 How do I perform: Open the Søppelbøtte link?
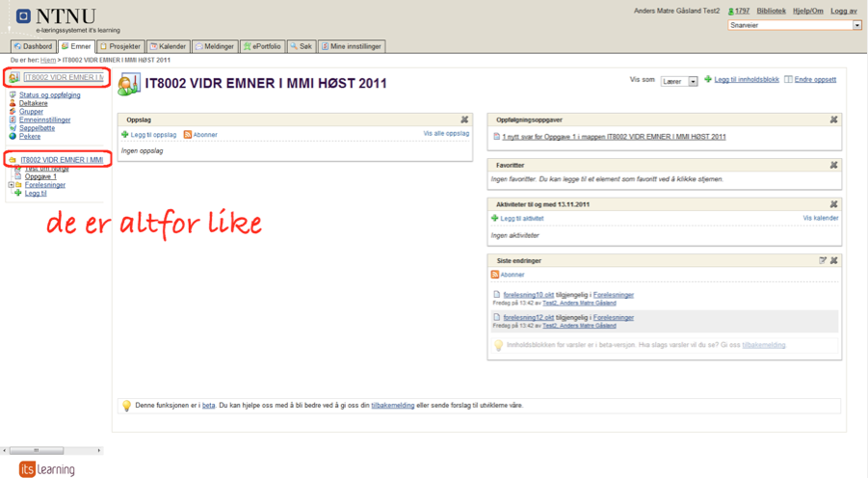click(x=37, y=128)
